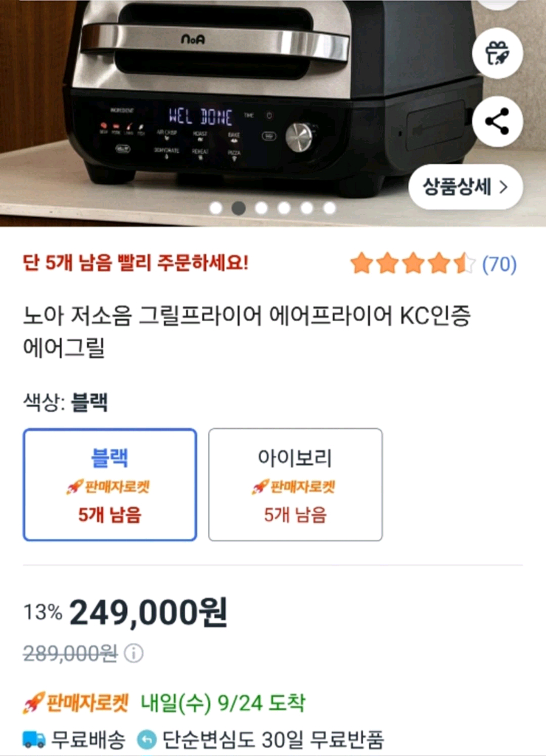Select the last image carousel dot
546x756 pixels.
coord(329,208)
